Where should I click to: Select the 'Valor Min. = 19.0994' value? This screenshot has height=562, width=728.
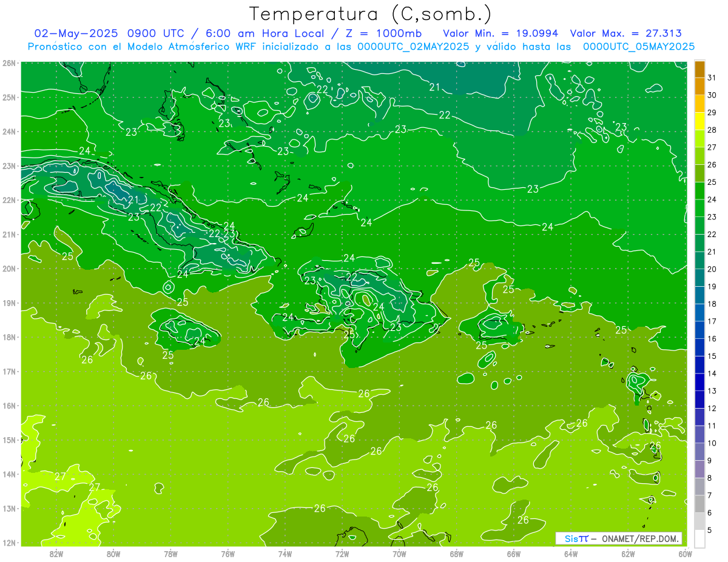(501, 33)
